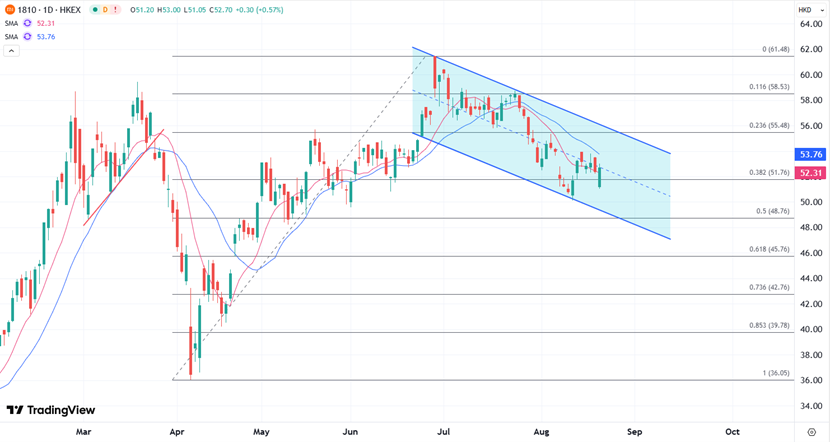
Task: Click the Fibonacci label 0.853 (39.78)
Action: tap(769, 326)
